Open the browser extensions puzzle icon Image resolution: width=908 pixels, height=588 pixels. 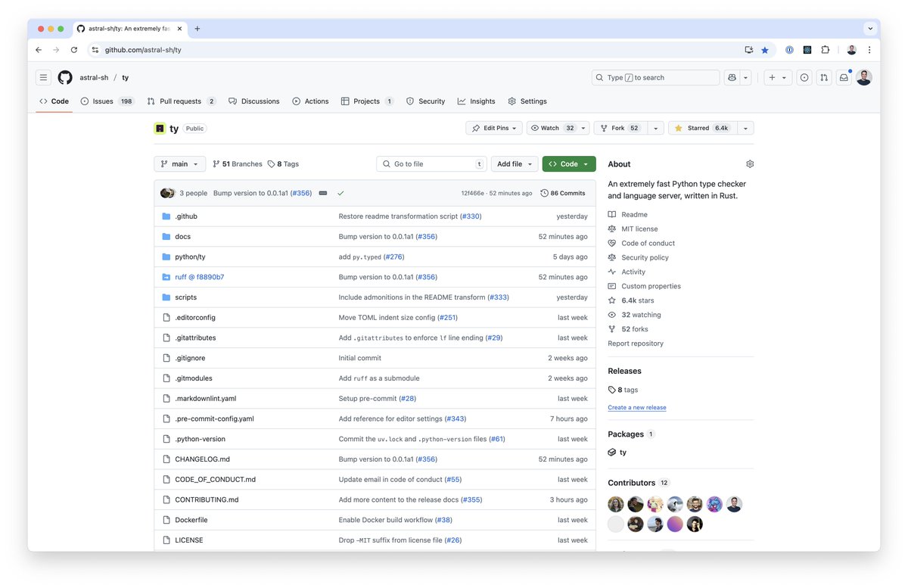click(x=826, y=50)
